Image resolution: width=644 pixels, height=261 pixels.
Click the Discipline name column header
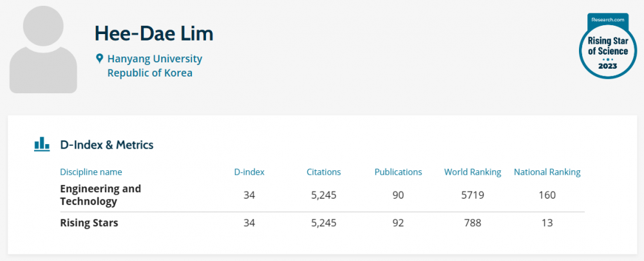[x=91, y=172]
